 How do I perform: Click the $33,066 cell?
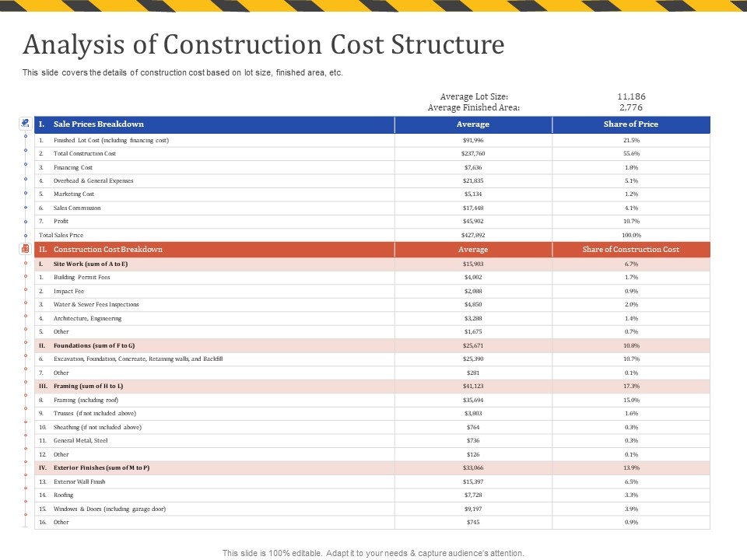coord(473,468)
